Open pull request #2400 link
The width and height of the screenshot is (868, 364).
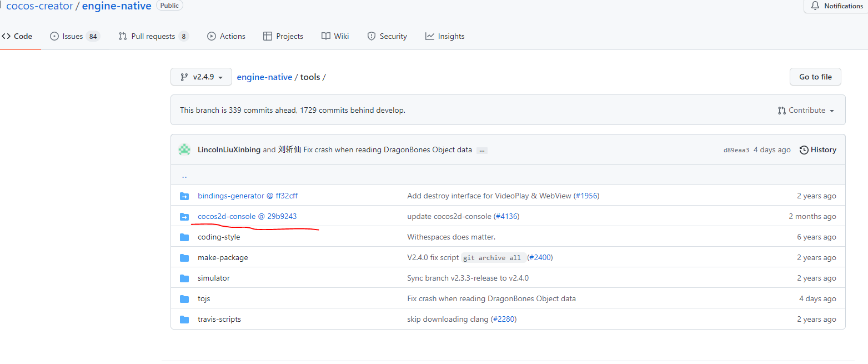[x=540, y=257]
